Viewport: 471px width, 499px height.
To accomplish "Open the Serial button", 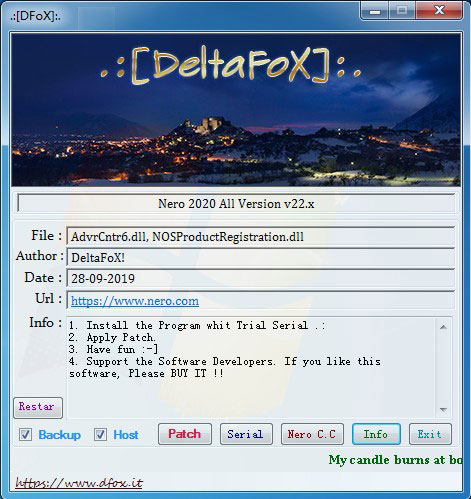I will [x=246, y=434].
